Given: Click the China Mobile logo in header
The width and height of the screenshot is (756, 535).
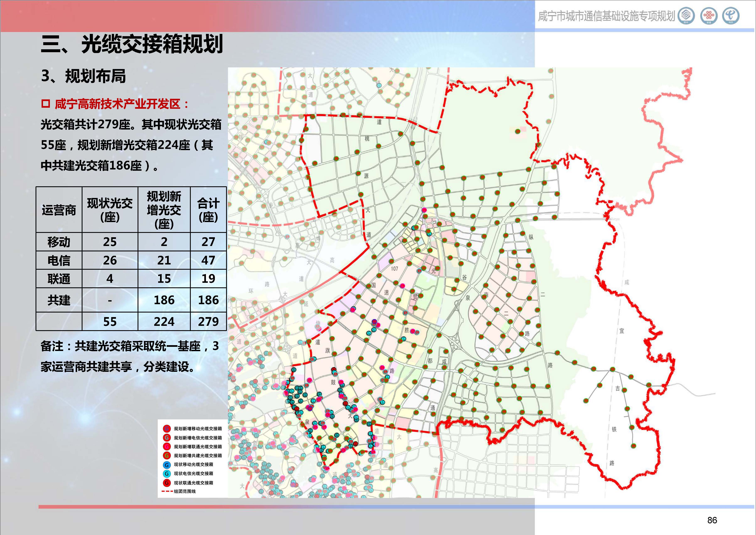Looking at the screenshot, I should pyautogui.click(x=686, y=16).
